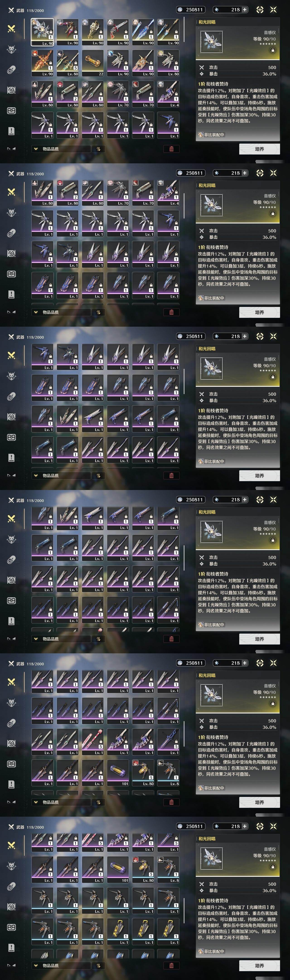Open the exclamation-mark quest items category in topmost screen
Viewport: 290px width, 980px height.
[11, 131]
